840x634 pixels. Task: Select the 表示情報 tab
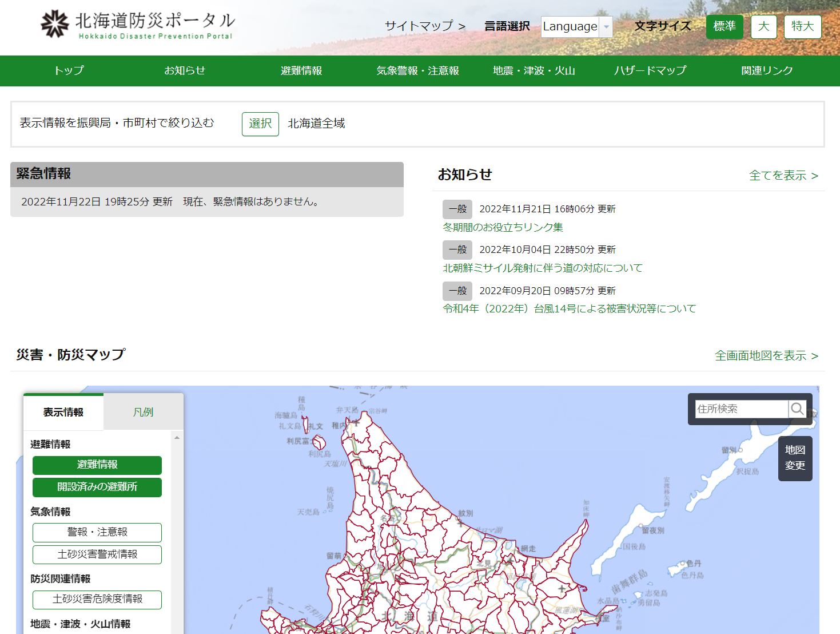[x=63, y=412]
